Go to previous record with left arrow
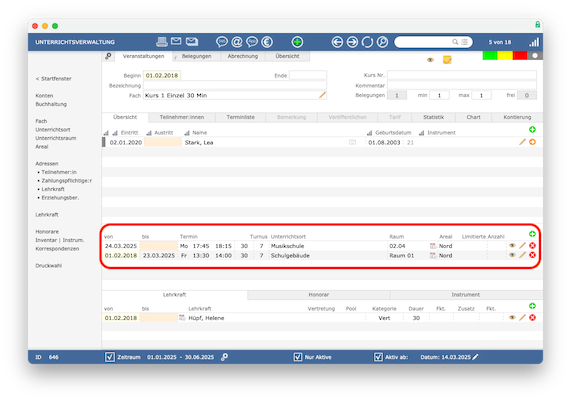Image resolution: width=571 pixels, height=401 pixels. click(337, 42)
